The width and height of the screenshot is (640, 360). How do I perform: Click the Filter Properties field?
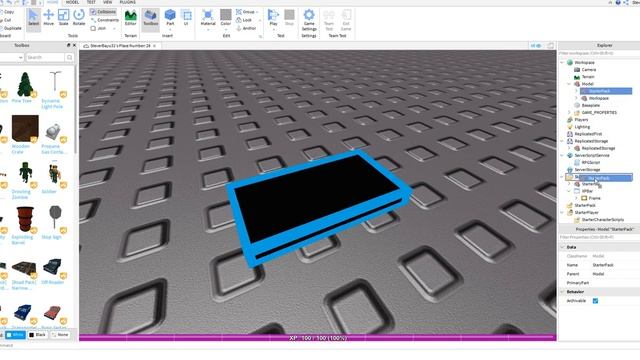[598, 237]
